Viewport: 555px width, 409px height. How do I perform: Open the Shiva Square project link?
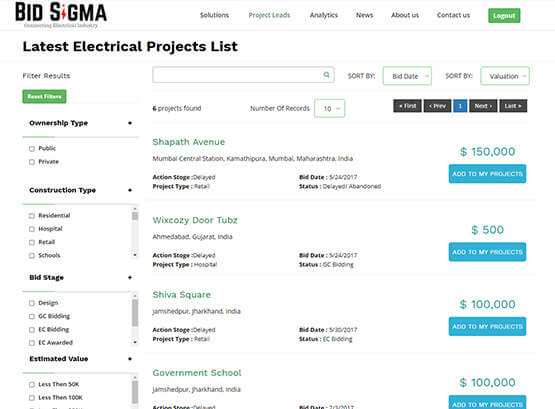[182, 295]
